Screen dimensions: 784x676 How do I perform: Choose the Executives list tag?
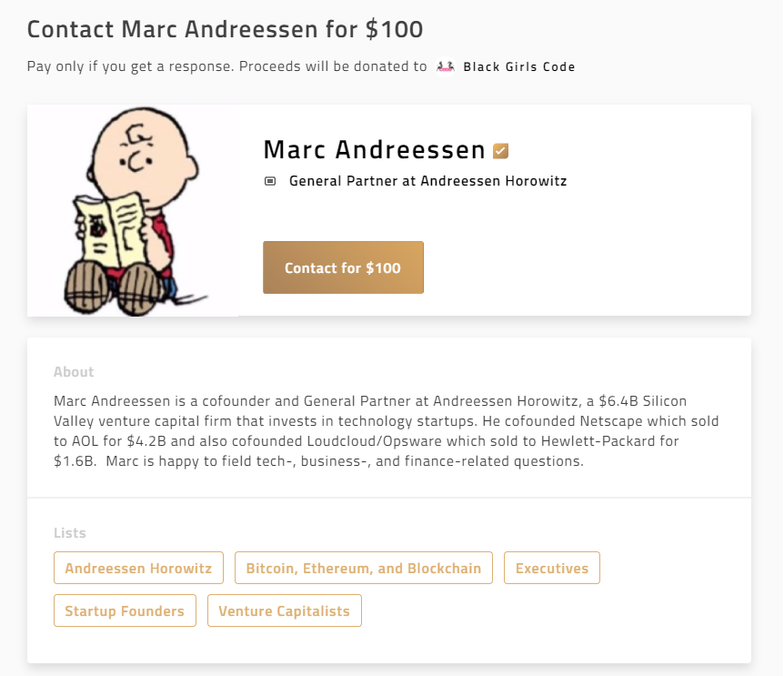[x=552, y=568]
